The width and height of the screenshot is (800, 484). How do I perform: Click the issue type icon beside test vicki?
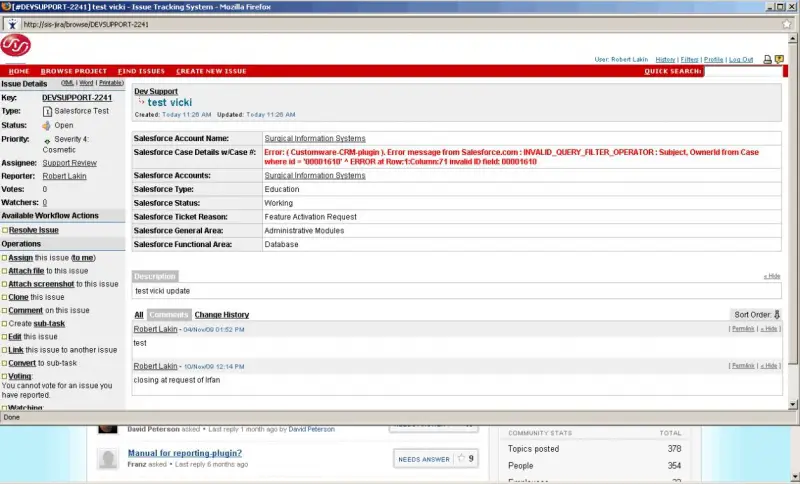click(141, 101)
